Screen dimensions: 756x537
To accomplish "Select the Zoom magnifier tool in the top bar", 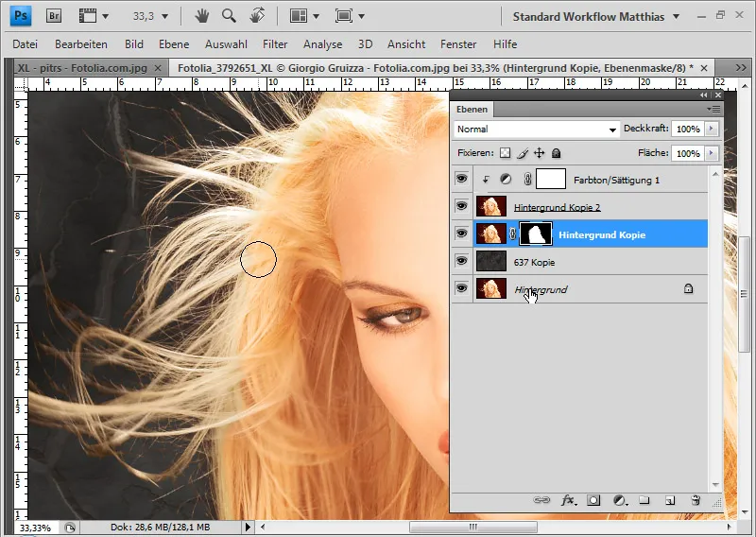I will tap(229, 16).
